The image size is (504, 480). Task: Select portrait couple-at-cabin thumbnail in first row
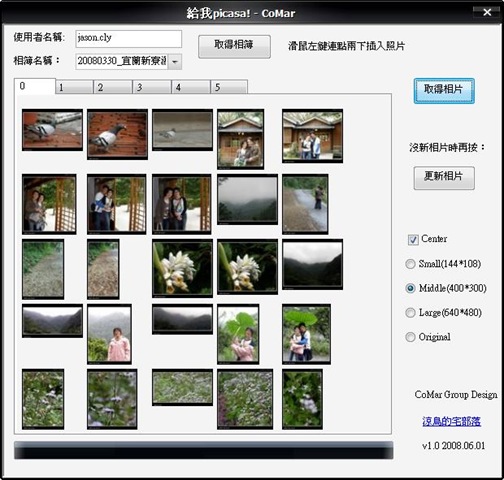(x=241, y=139)
